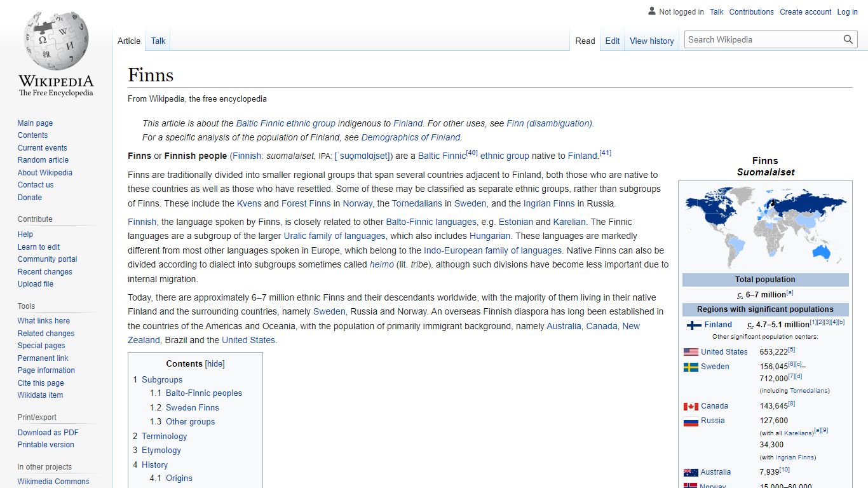Open the Edit tab
This screenshot has height=488, width=868.
point(613,41)
